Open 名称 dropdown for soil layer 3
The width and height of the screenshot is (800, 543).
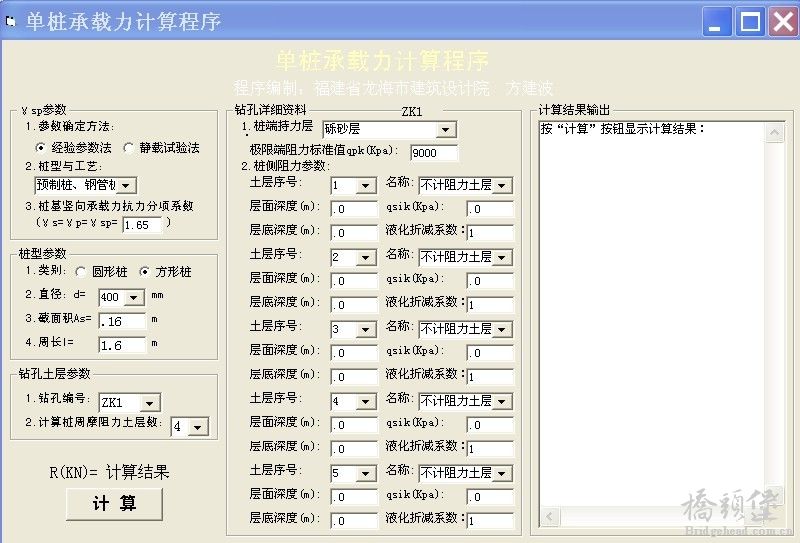(x=502, y=329)
